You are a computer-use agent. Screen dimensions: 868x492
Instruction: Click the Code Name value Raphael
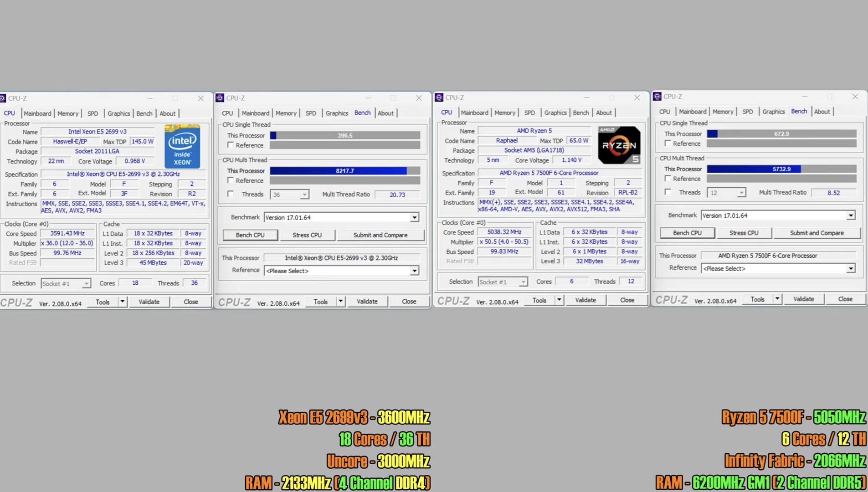tap(507, 141)
